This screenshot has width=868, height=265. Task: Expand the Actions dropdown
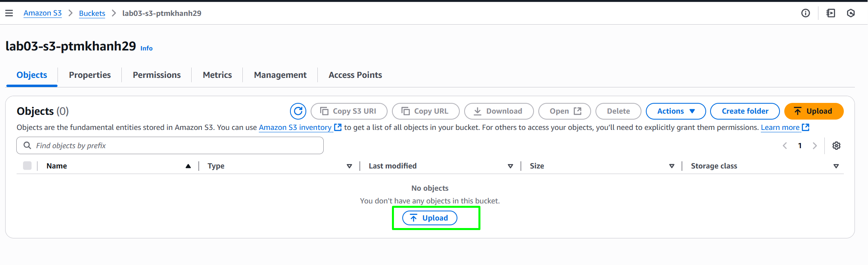click(x=676, y=111)
